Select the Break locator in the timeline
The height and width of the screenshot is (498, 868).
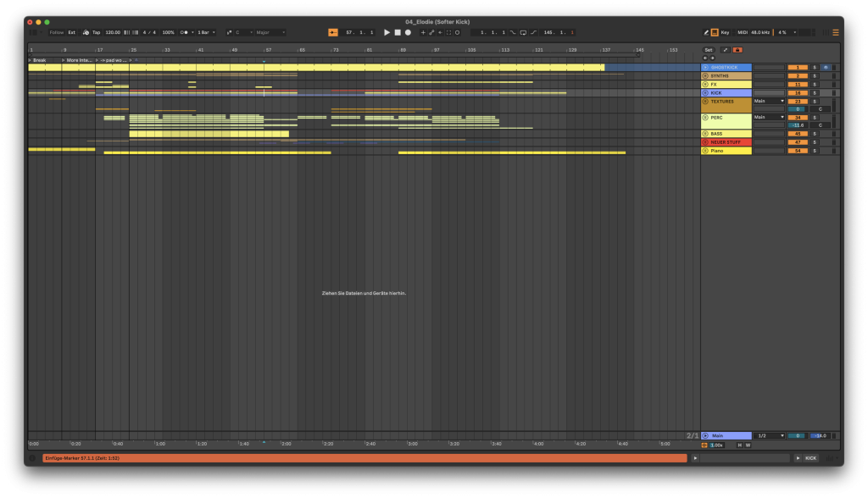click(x=39, y=60)
